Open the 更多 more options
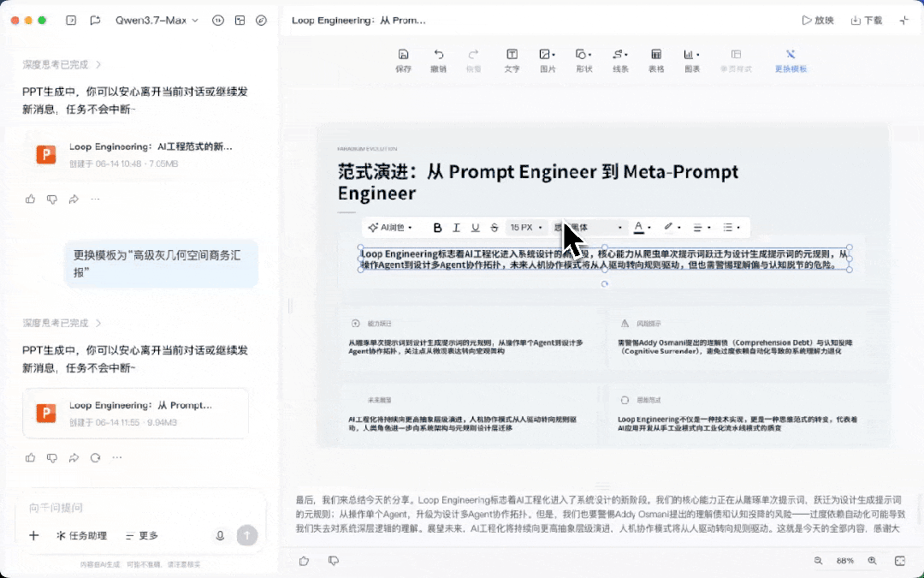This screenshot has height=578, width=924. (142, 535)
